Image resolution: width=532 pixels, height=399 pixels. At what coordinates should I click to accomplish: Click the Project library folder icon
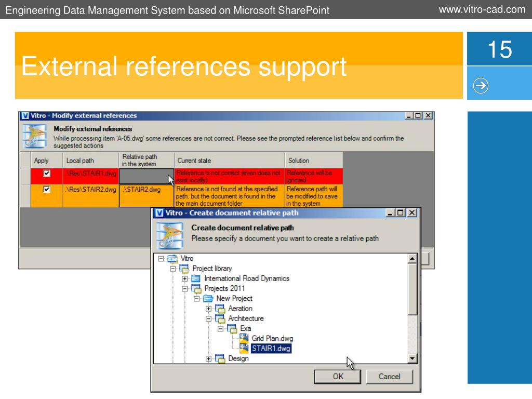(x=184, y=269)
